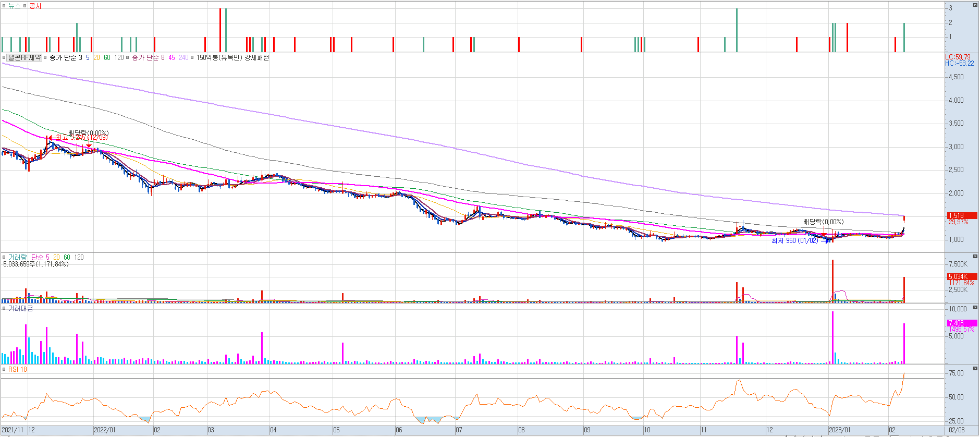The width and height of the screenshot is (980, 437).
Task: Click the HC:-53.22 value
Action: coord(959,63)
